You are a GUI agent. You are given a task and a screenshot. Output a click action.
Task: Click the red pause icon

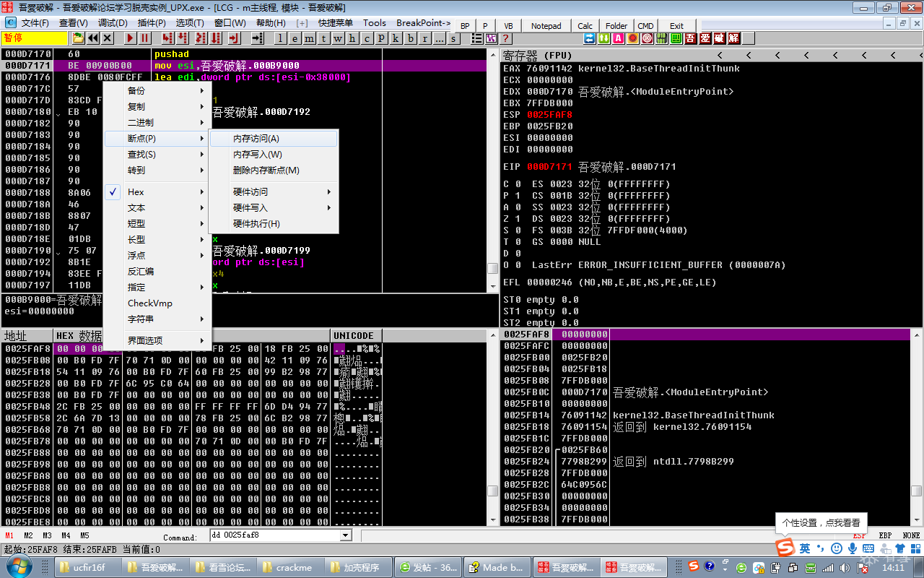point(144,38)
